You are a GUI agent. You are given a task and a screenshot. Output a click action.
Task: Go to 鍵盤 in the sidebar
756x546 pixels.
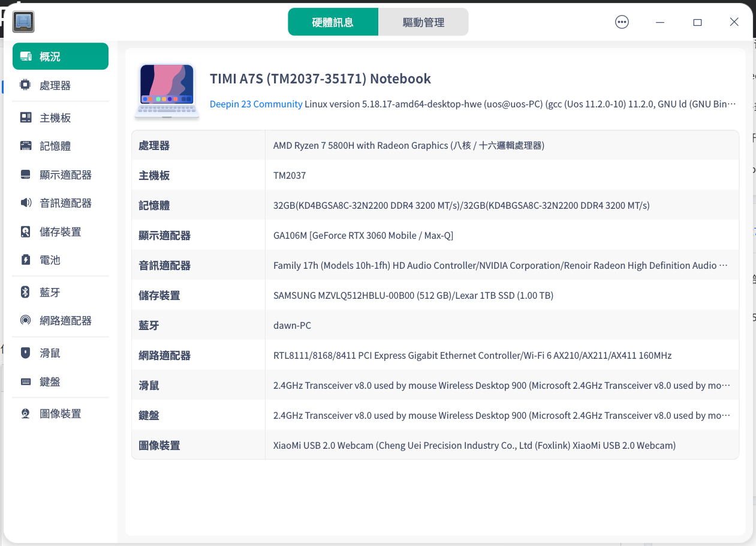pyautogui.click(x=61, y=382)
